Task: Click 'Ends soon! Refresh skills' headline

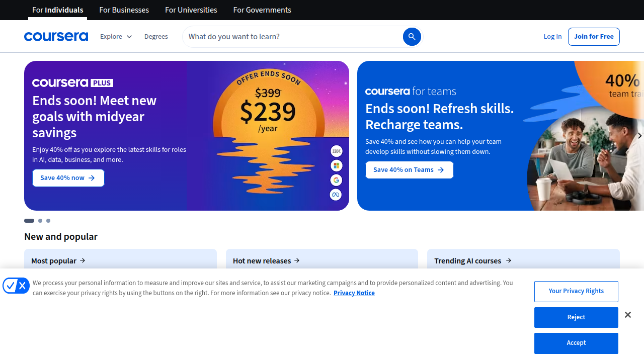Action: tap(440, 117)
